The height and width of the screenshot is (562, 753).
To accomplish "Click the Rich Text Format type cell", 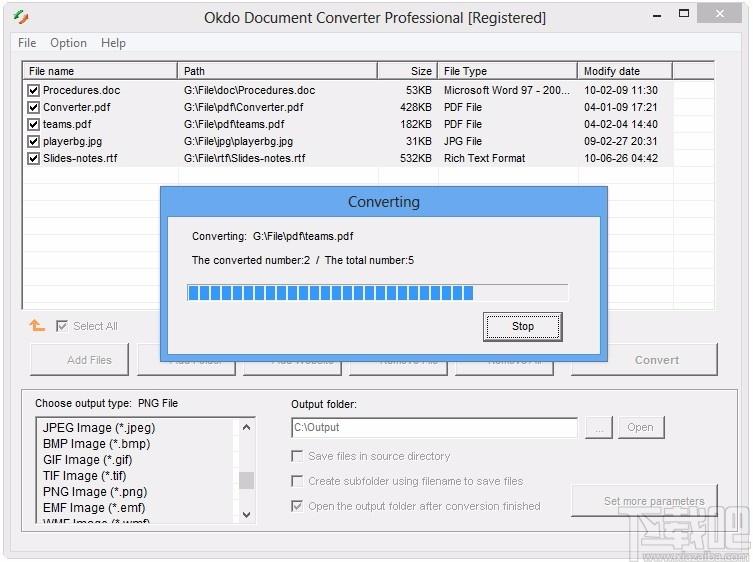I will pyautogui.click(x=485, y=158).
